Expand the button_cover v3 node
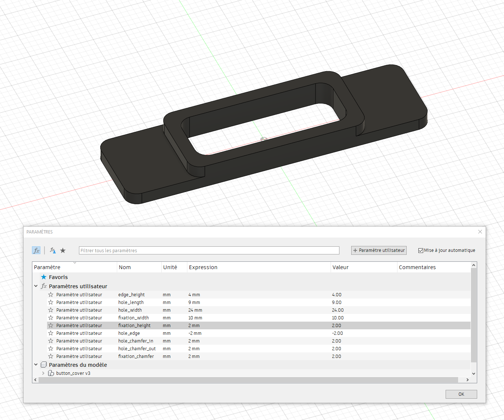 coord(43,373)
